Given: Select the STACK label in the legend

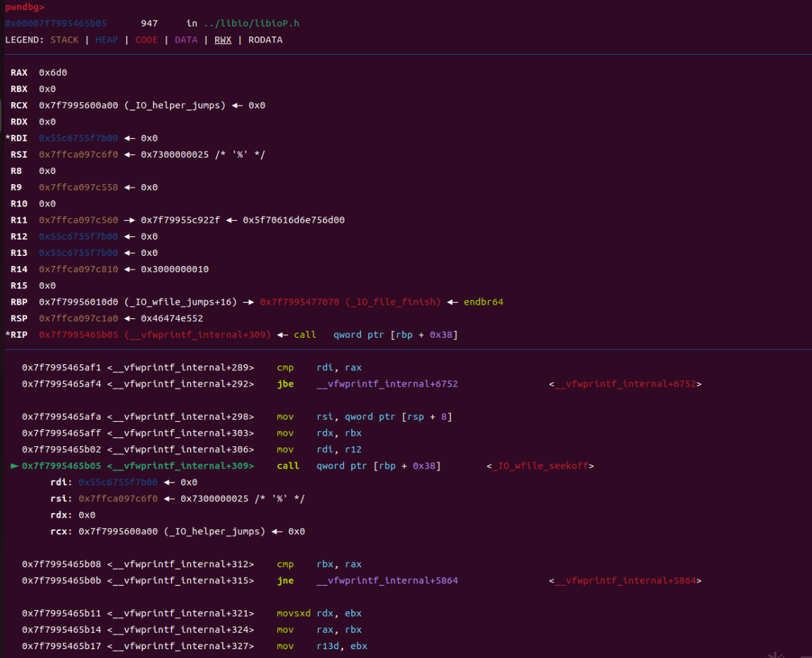Looking at the screenshot, I should (x=64, y=40).
